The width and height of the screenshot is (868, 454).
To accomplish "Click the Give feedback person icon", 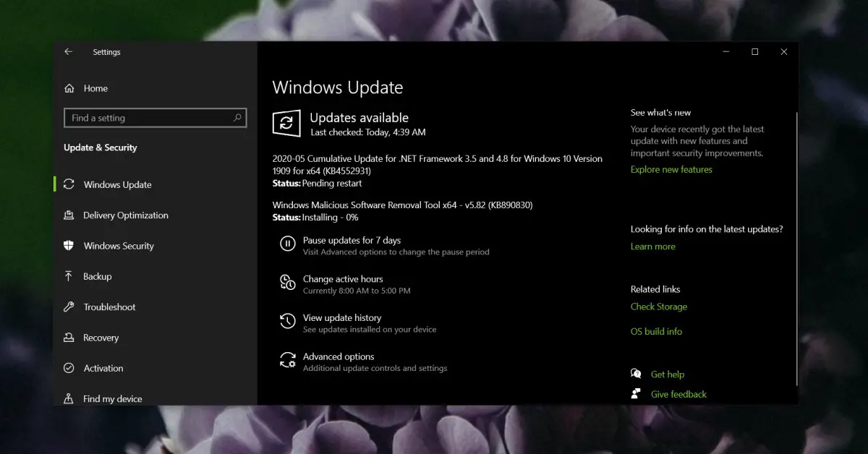I will (x=636, y=394).
